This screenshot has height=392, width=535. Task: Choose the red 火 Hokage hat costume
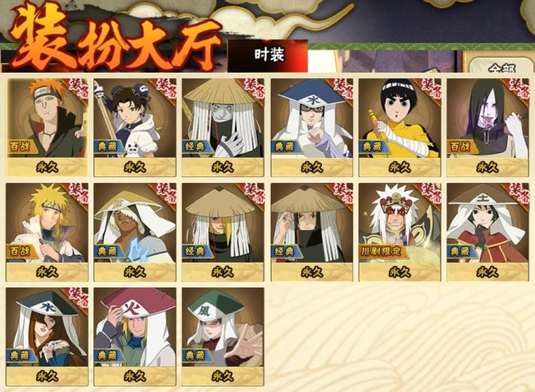click(135, 336)
